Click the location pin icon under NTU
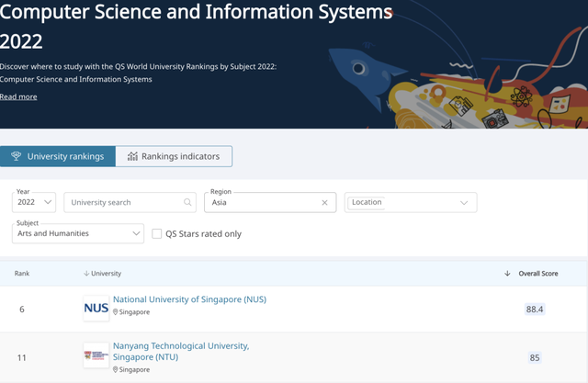Image resolution: width=588 pixels, height=383 pixels. (116, 370)
